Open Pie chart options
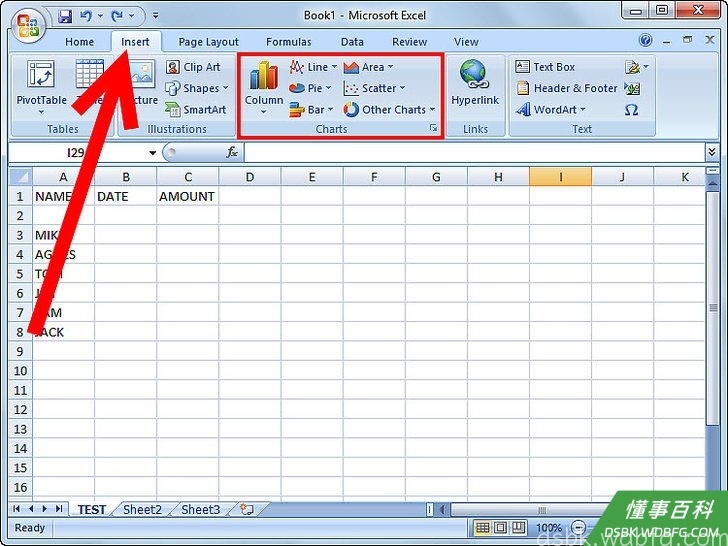728x546 pixels. (310, 88)
